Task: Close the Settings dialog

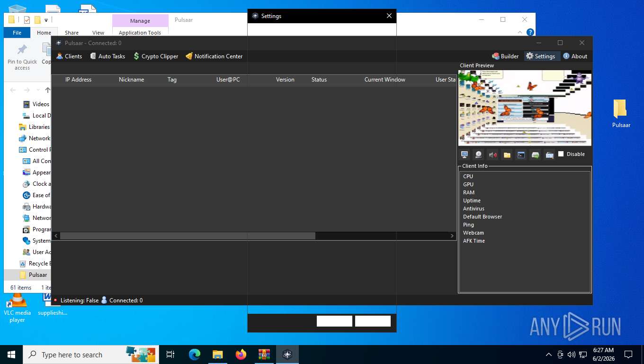Action: [x=389, y=16]
